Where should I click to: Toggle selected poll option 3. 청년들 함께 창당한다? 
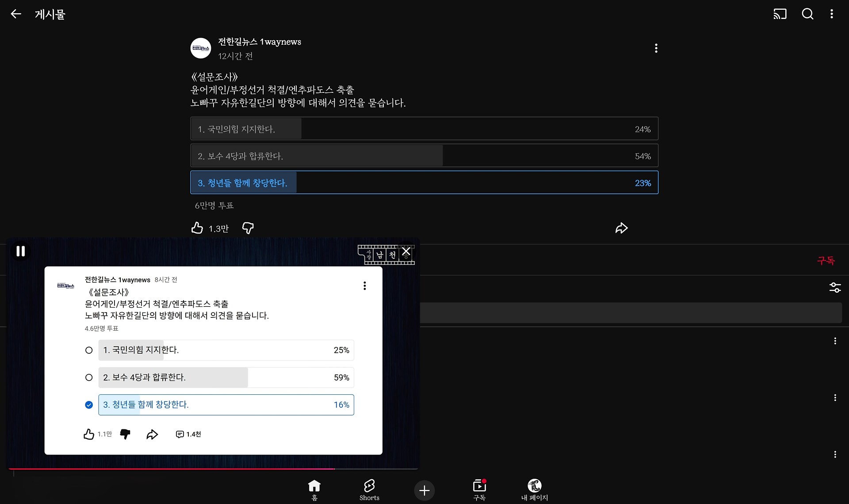424,183
